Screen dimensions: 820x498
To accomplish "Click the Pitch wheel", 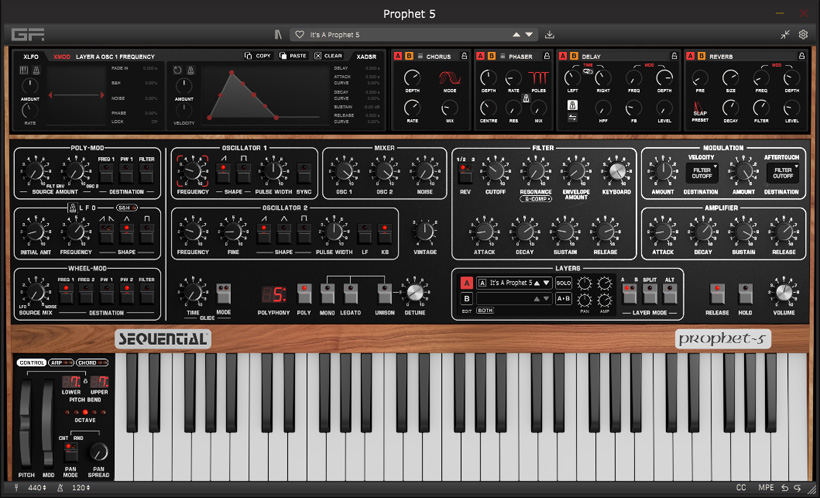I will pyautogui.click(x=26, y=423).
